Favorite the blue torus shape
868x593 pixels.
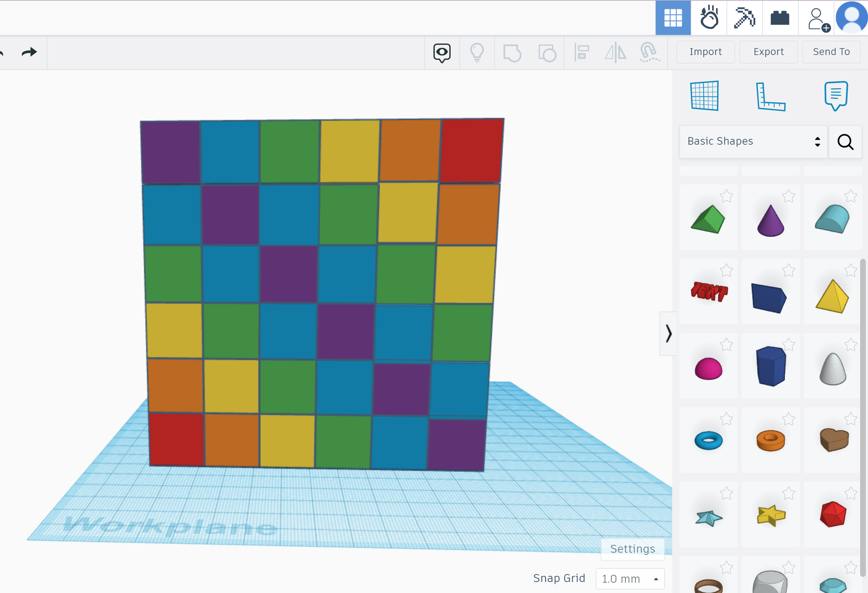click(726, 419)
